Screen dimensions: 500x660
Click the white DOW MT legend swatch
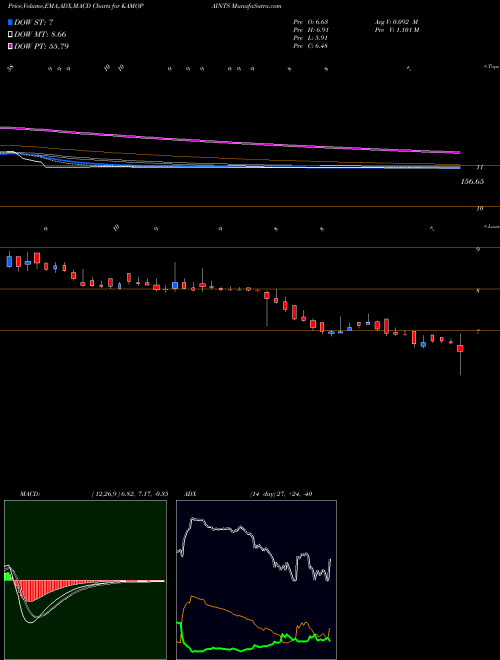click(10, 35)
